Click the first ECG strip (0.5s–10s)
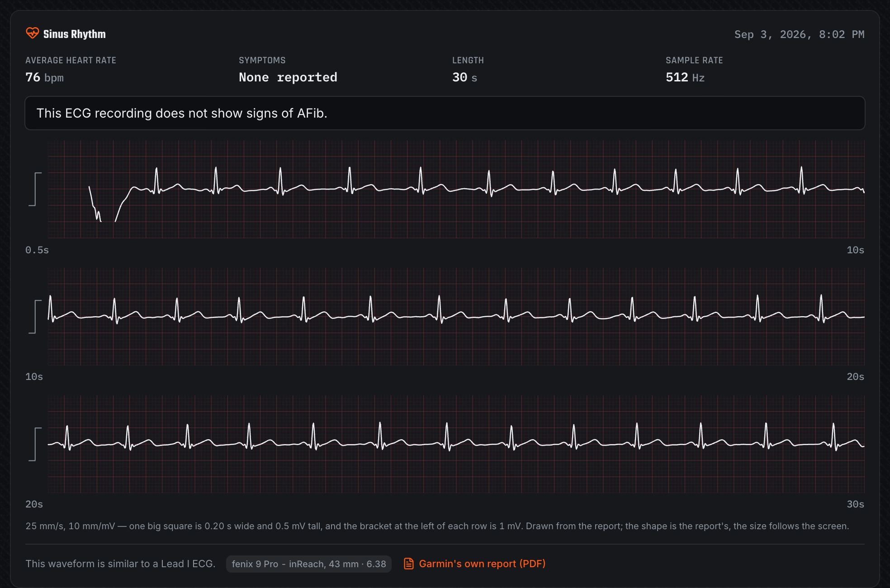Image resolution: width=890 pixels, height=588 pixels. (456, 189)
